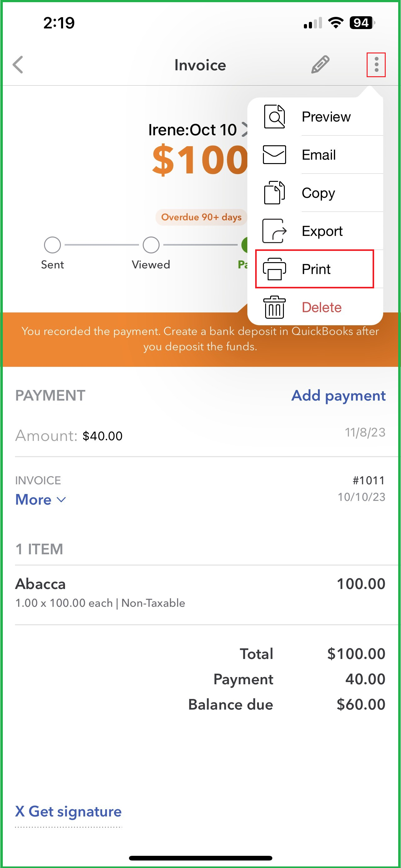Select the Viewed status circle
401x868 pixels.
pos(151,245)
